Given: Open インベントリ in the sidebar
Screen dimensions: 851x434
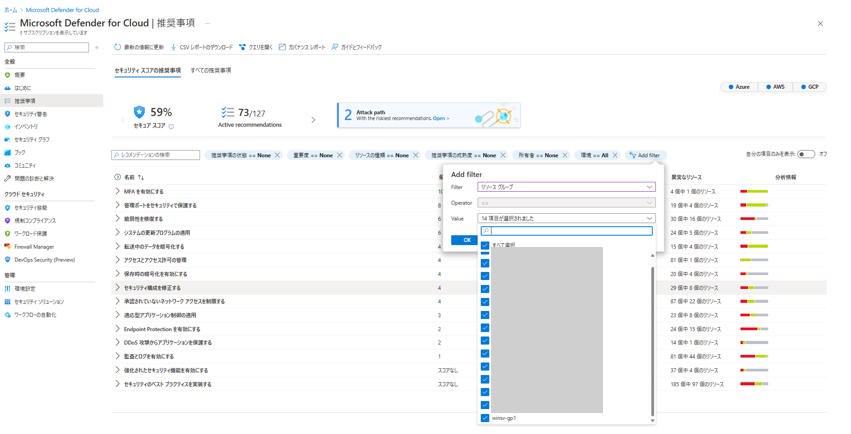Looking at the screenshot, I should click(26, 126).
